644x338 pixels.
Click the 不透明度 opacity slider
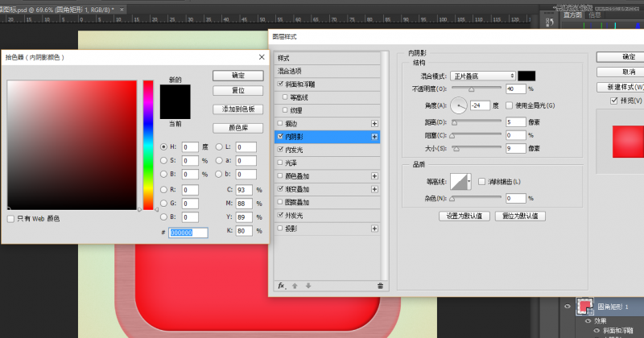[x=477, y=89]
